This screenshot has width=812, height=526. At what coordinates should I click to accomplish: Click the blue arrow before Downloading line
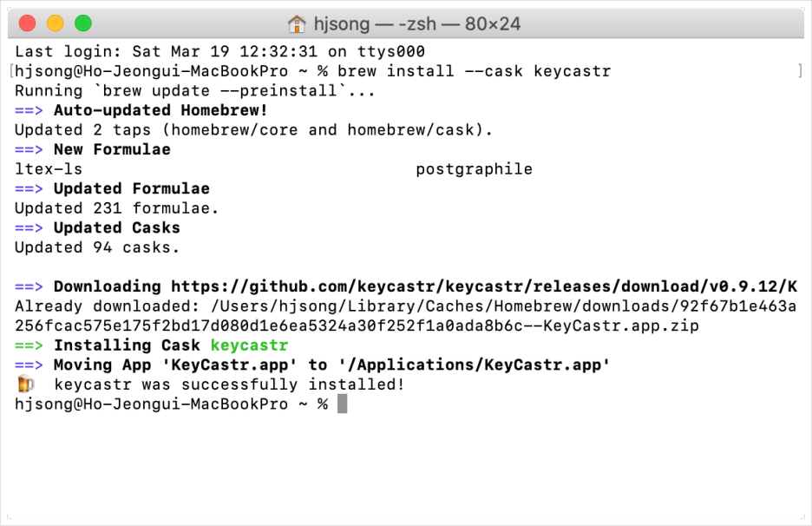(29, 286)
